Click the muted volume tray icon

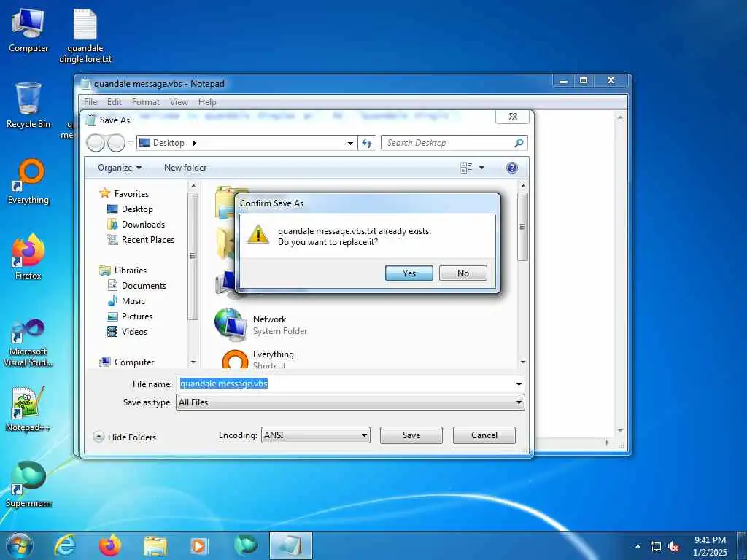pyautogui.click(x=673, y=547)
